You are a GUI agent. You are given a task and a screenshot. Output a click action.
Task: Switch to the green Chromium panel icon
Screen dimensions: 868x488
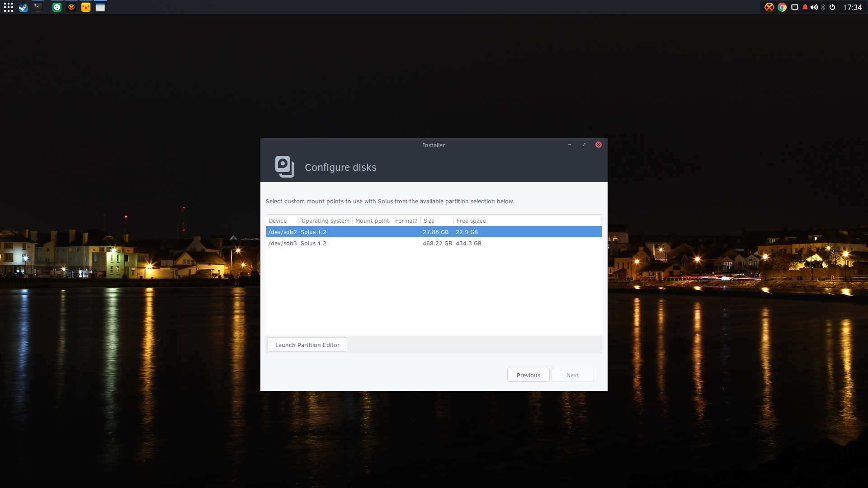[57, 7]
